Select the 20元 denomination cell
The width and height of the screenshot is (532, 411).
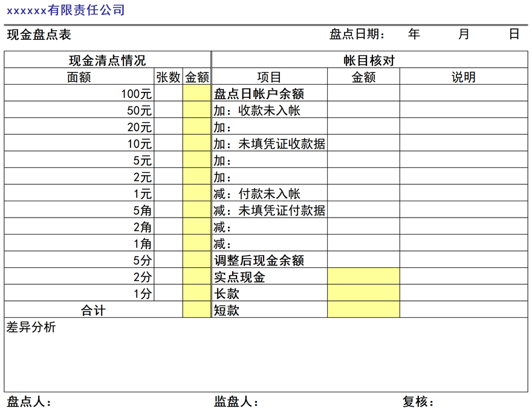[x=79, y=126]
